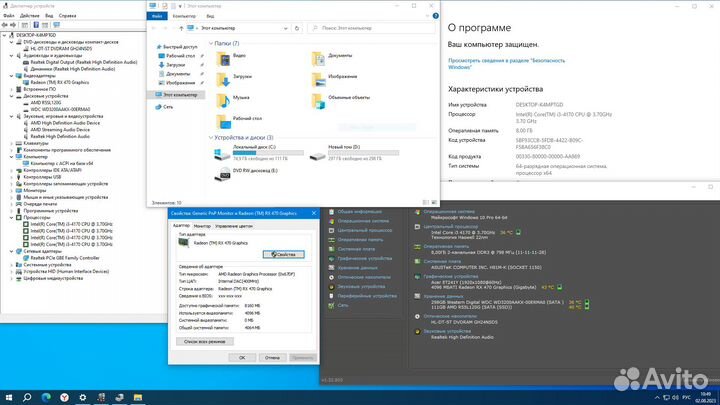Open File Explorer from the taskbar
The width and height of the screenshot is (720, 405).
tap(138, 398)
